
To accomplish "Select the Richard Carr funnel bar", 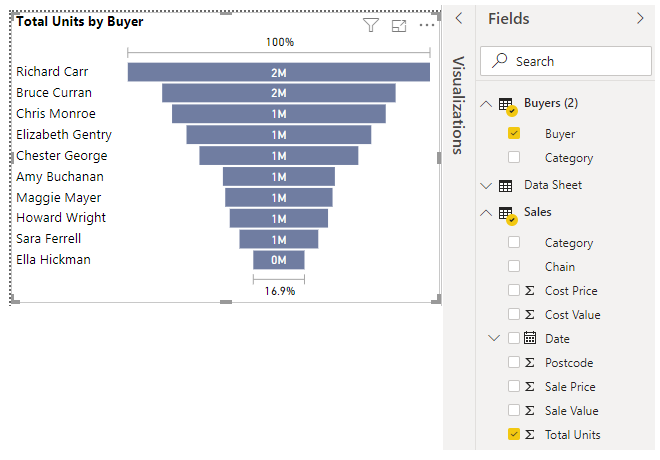I will pyautogui.click(x=278, y=72).
